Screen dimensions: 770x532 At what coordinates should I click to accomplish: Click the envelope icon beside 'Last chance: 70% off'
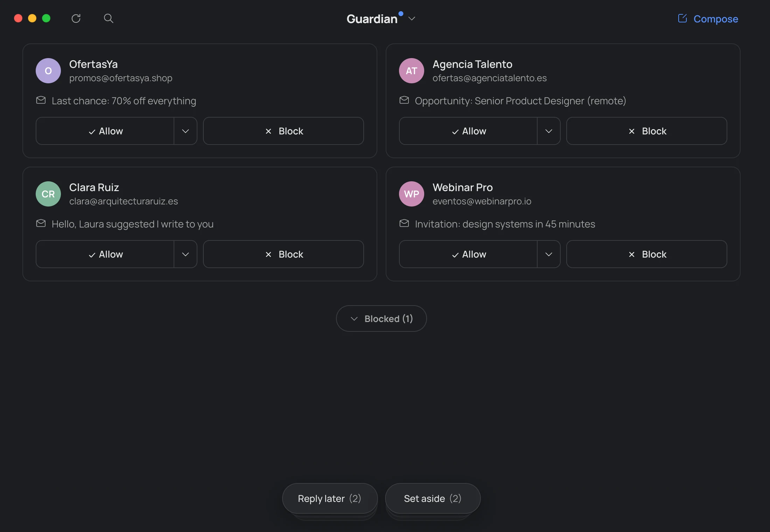coord(41,100)
